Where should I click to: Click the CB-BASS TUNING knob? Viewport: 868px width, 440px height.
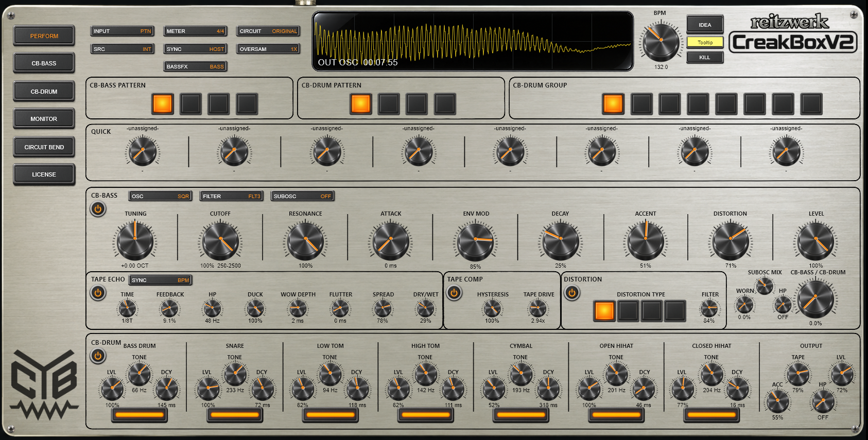pyautogui.click(x=135, y=240)
